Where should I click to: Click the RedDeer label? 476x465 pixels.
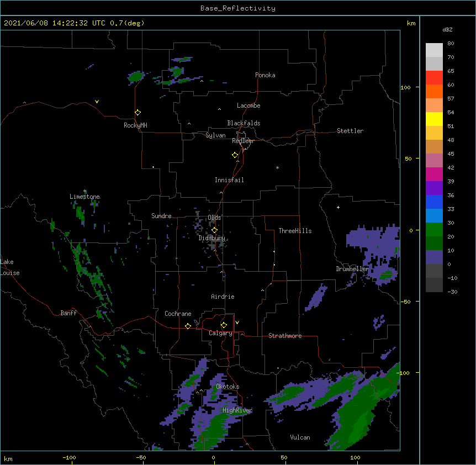tap(243, 141)
